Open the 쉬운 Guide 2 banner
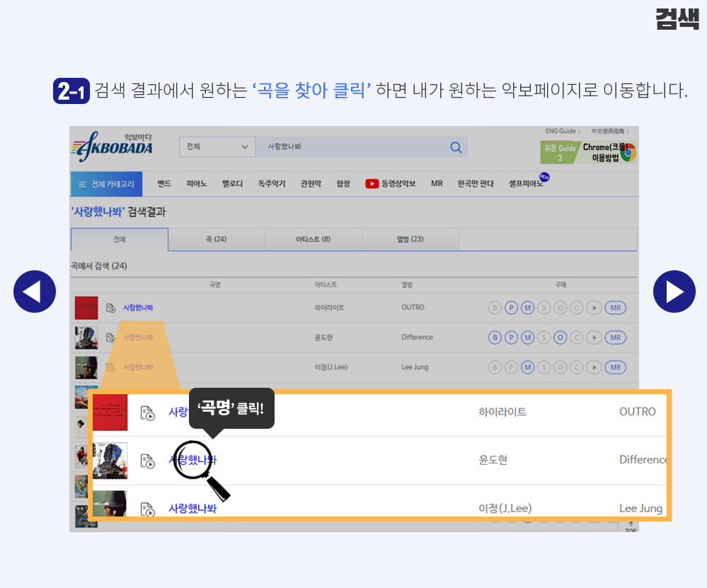Image resolution: width=707 pixels, height=588 pixels. pos(560,152)
